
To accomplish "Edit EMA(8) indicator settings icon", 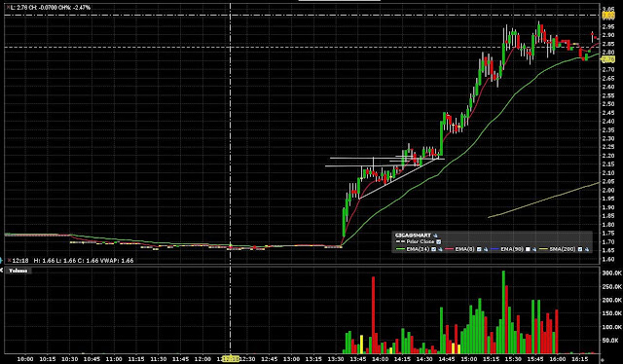I will click(486, 249).
